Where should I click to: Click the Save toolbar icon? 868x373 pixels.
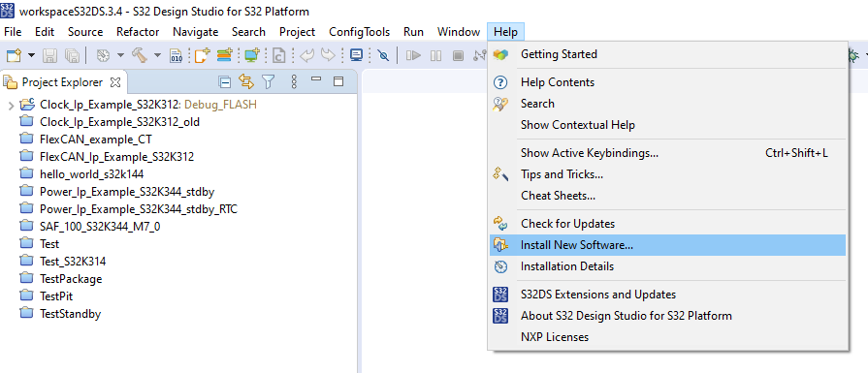pyautogui.click(x=50, y=54)
